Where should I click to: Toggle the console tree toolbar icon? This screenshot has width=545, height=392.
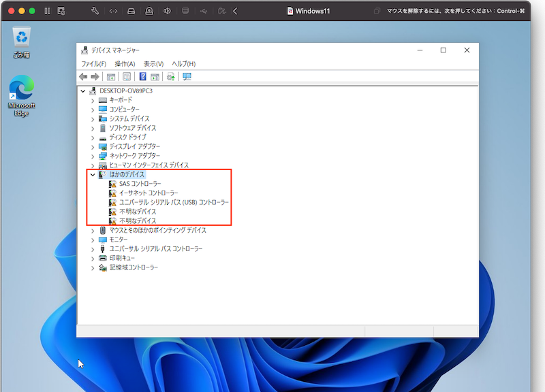coord(111,76)
